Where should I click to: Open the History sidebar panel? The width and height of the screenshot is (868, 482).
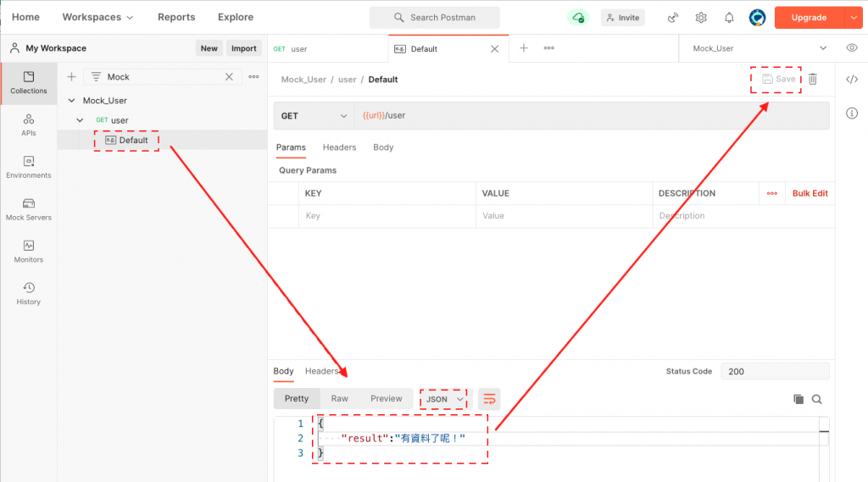29,293
